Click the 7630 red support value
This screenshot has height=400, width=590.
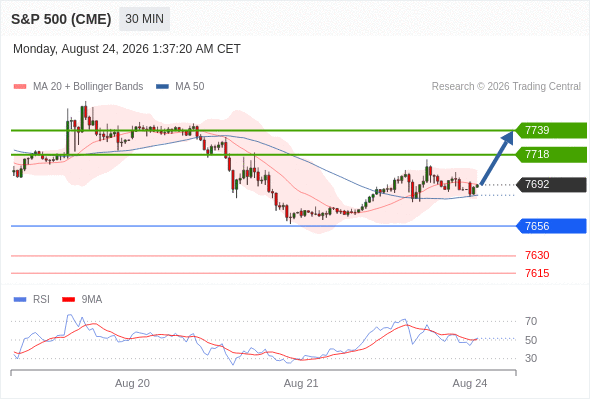point(537,255)
